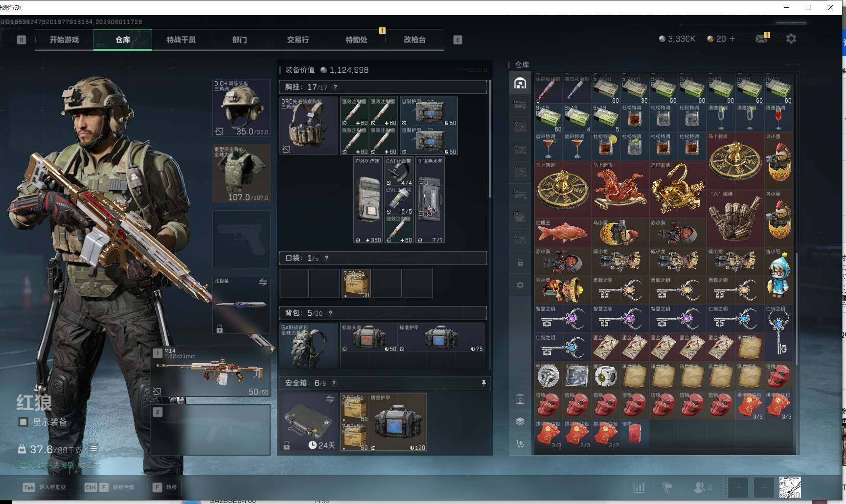
Task: Open the 特勤处 tab
Action: click(x=356, y=40)
